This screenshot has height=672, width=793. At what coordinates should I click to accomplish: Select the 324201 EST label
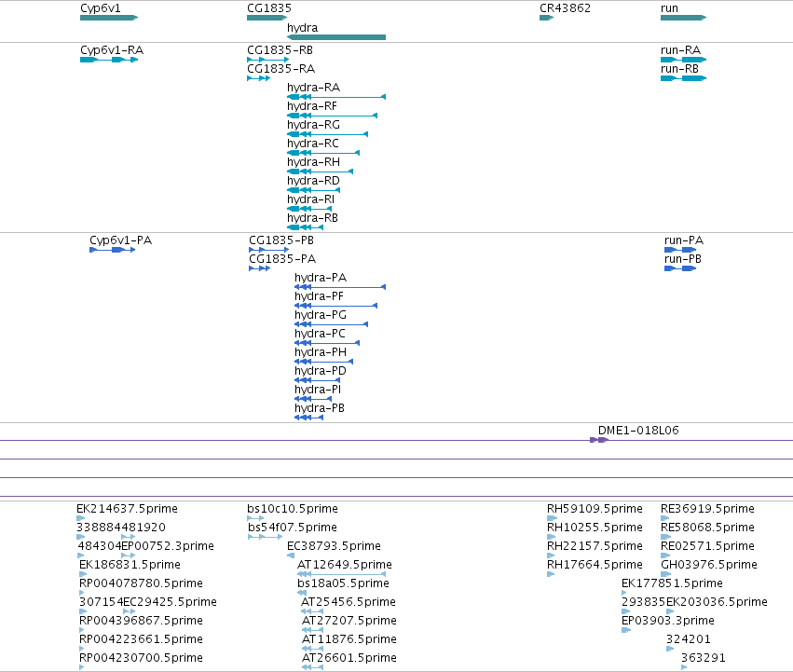click(689, 639)
